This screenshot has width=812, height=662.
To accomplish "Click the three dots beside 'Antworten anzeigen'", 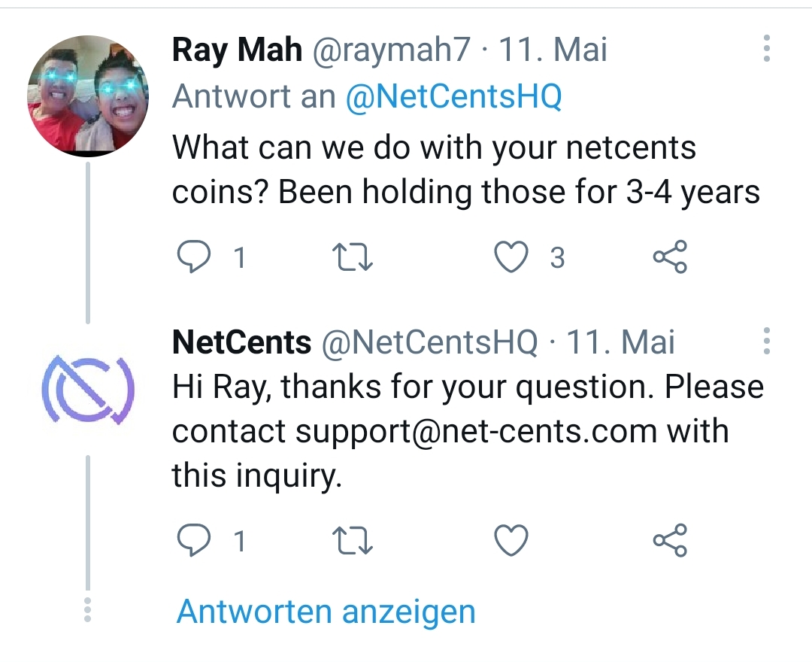I will 87,609.
